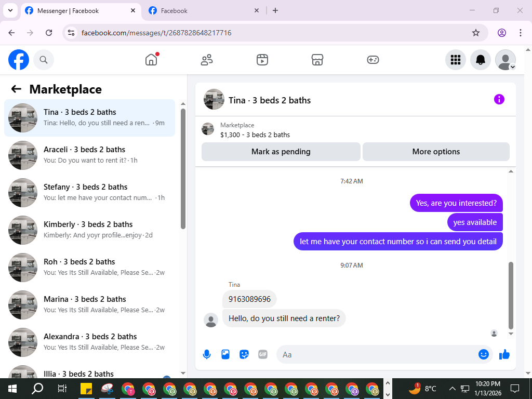The image size is (532, 399).
Task: Click the message '9163089696'
Action: coord(249,299)
